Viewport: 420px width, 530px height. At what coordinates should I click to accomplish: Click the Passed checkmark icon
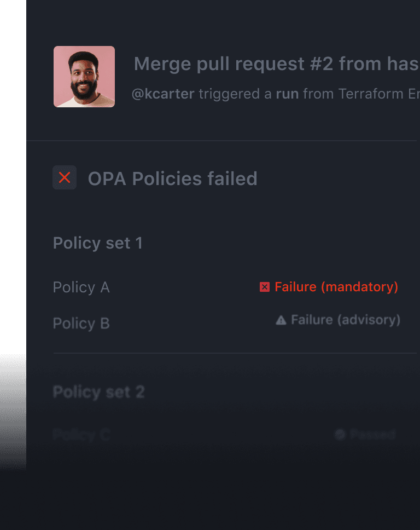[x=340, y=435]
